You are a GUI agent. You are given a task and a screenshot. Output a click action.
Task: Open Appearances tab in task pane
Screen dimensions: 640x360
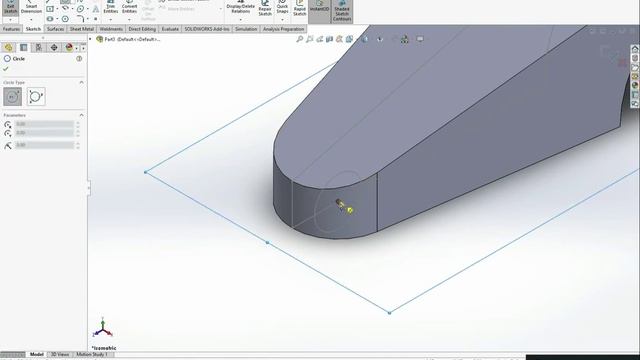click(x=635, y=86)
